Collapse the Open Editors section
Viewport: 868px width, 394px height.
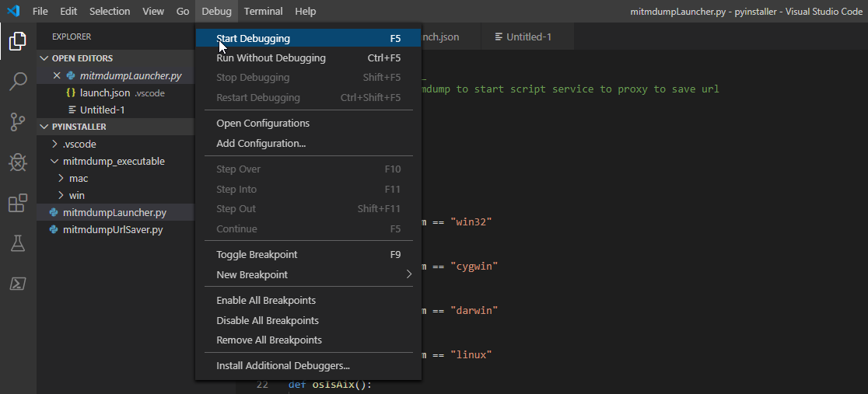tap(82, 58)
